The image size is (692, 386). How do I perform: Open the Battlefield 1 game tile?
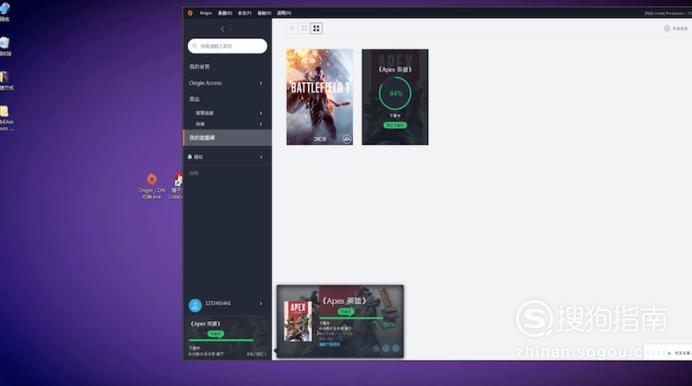(x=320, y=97)
